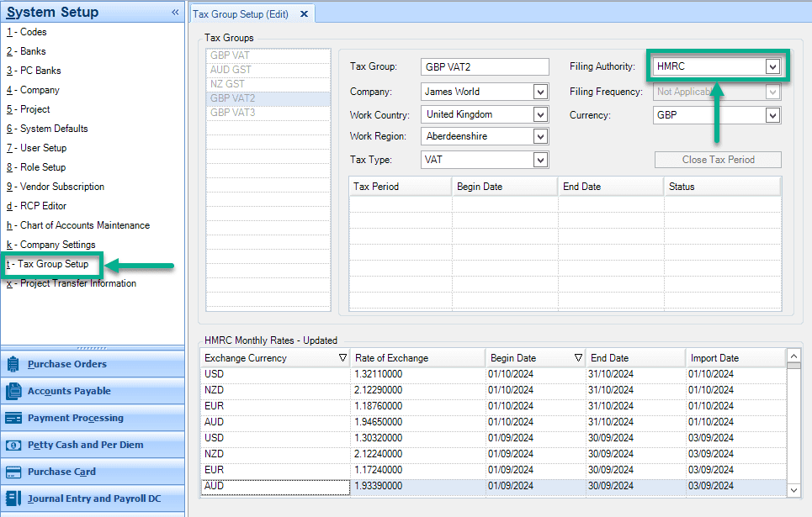812x517 pixels.
Task: Click the 2.12240000 NZD rate cell
Action: (418, 454)
